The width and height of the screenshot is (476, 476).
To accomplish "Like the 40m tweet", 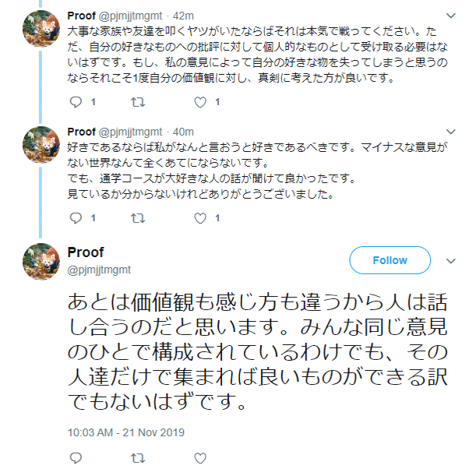I will 200,218.
